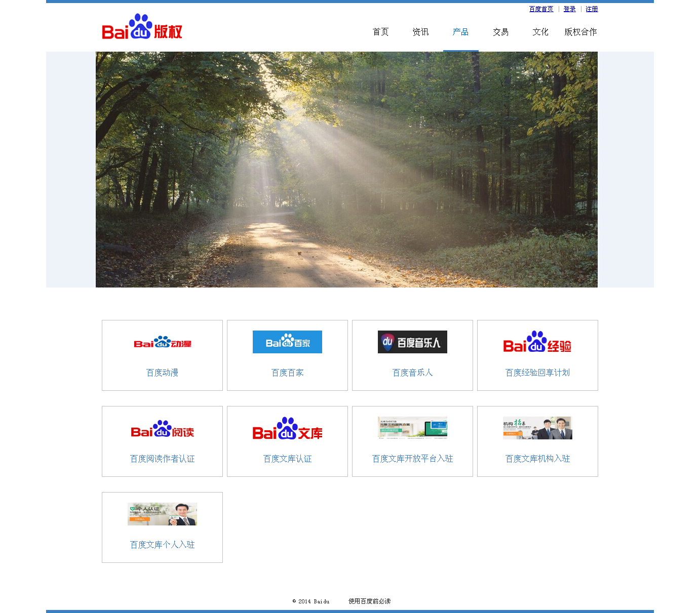Open the 交易 section
Screen dimensions: 700x613
501,31
